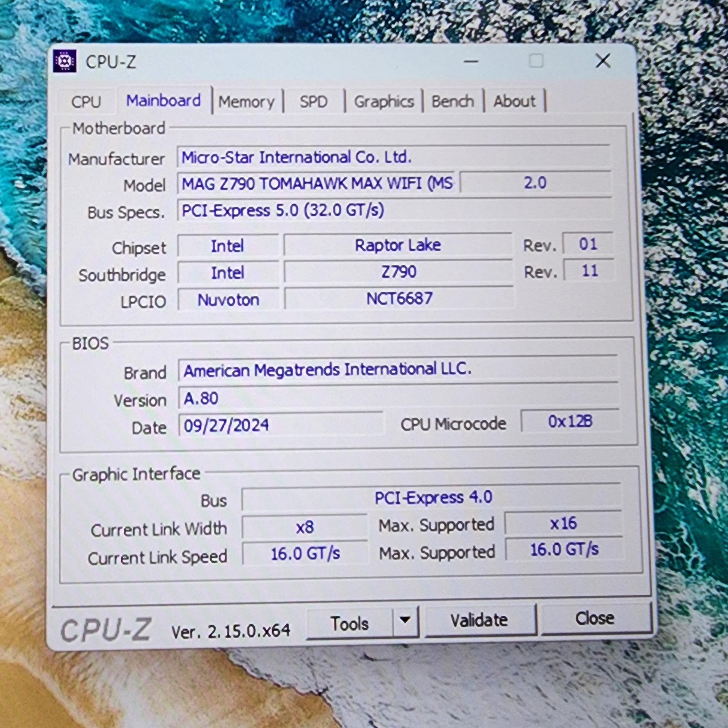Click the BIOS Version A.80 value
The height and width of the screenshot is (728, 728).
pos(398,397)
